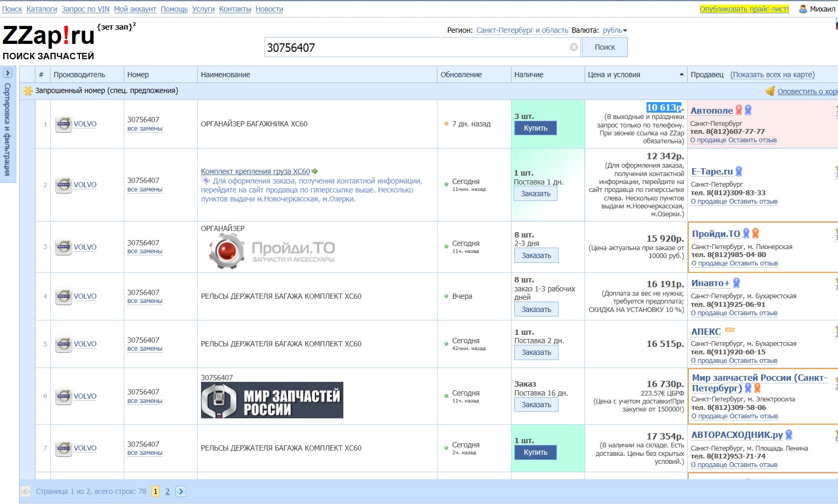
Task: Open Запрос по VIN menu item
Action: click(x=86, y=9)
